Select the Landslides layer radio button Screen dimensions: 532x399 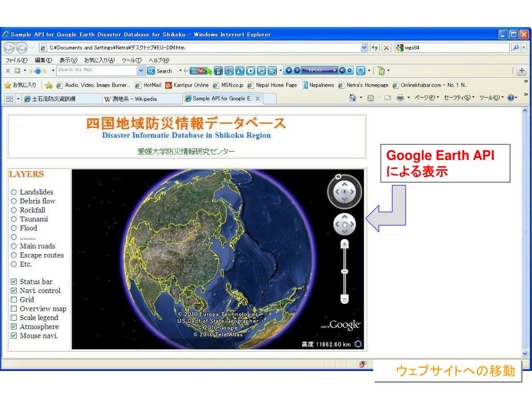pos(14,192)
